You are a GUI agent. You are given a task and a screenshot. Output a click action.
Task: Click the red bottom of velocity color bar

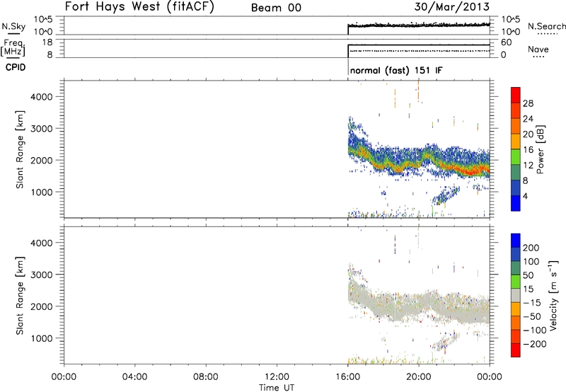tap(516, 350)
